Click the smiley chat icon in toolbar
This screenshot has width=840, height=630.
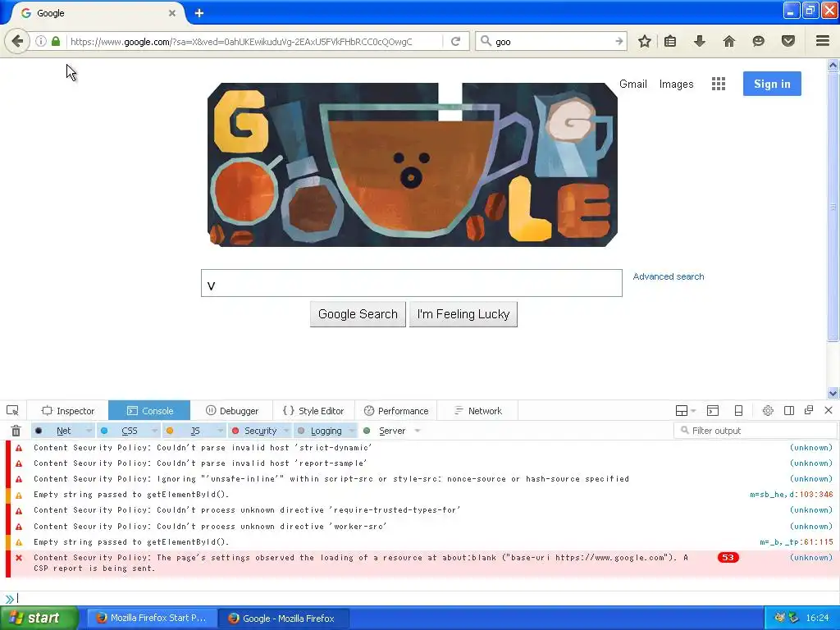[x=758, y=41]
